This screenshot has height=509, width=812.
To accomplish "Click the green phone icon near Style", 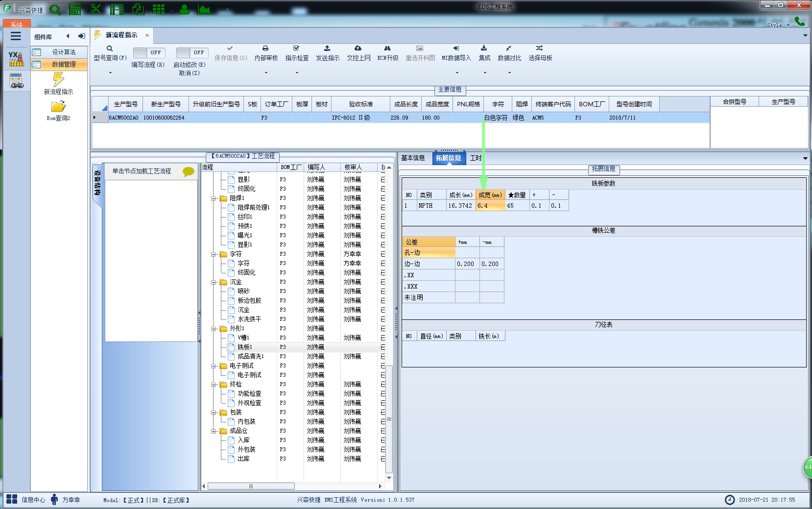I will pyautogui.click(x=800, y=21).
